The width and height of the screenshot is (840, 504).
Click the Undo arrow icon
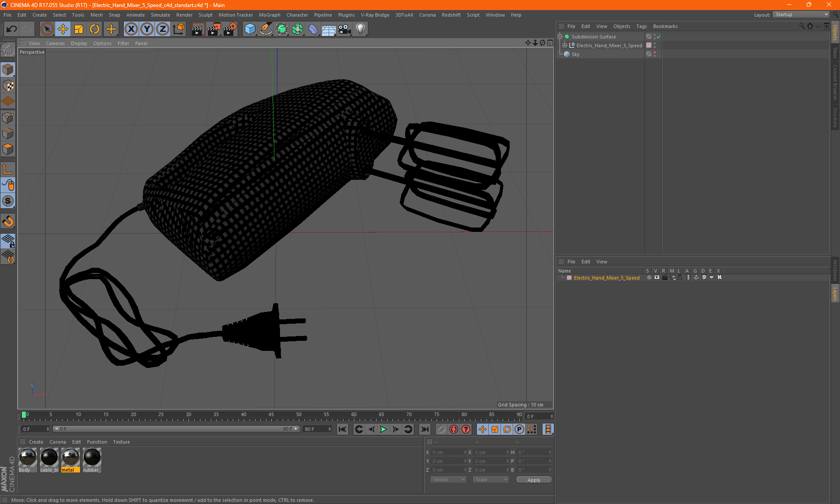tap(11, 29)
